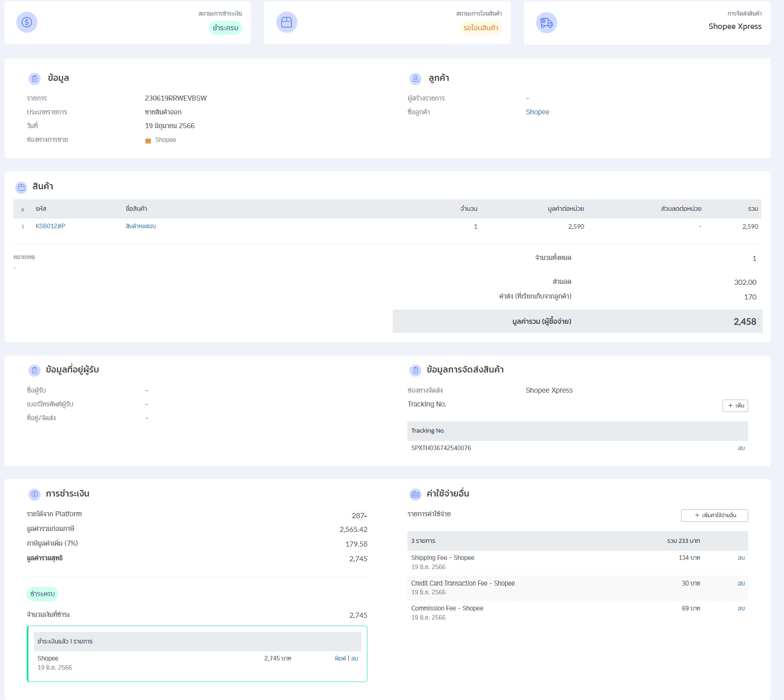
Task: Click the delivery truck icon
Action: (x=547, y=23)
